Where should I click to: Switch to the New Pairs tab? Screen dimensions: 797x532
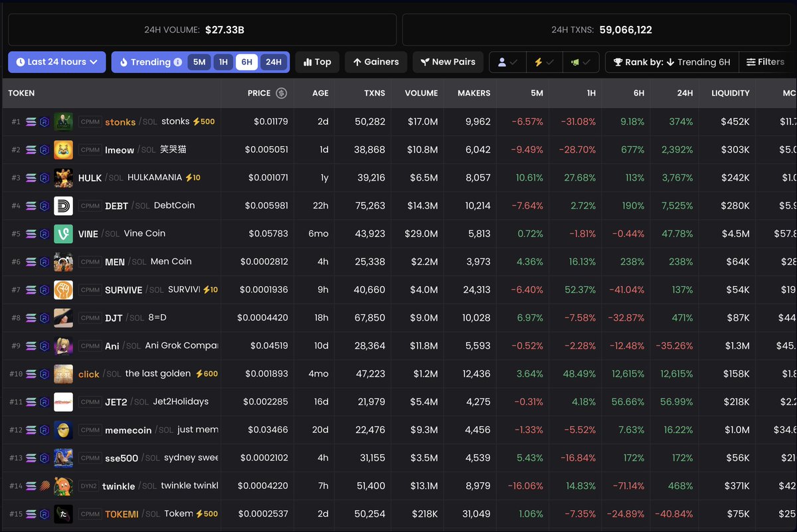pyautogui.click(x=448, y=62)
